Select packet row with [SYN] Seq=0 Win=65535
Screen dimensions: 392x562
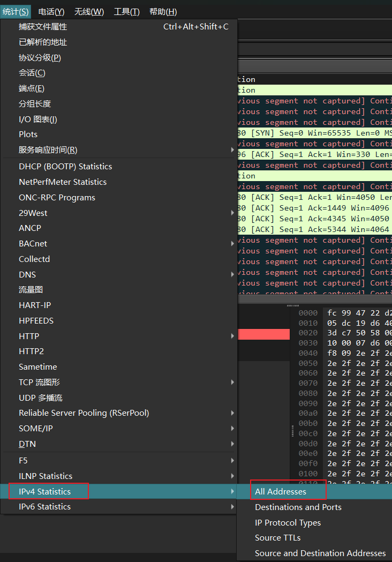[314, 133]
